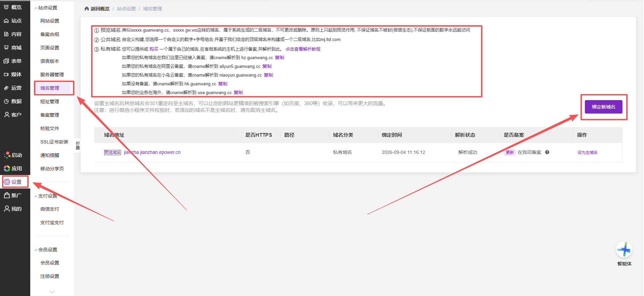Open the 启动 launch sidebar icon
This screenshot has width=644, height=296.
click(x=7, y=155)
